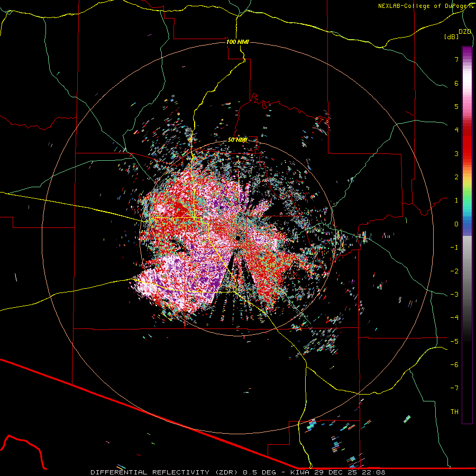Click the positive 5 value on the scale
The image size is (476, 476).
tap(456, 106)
